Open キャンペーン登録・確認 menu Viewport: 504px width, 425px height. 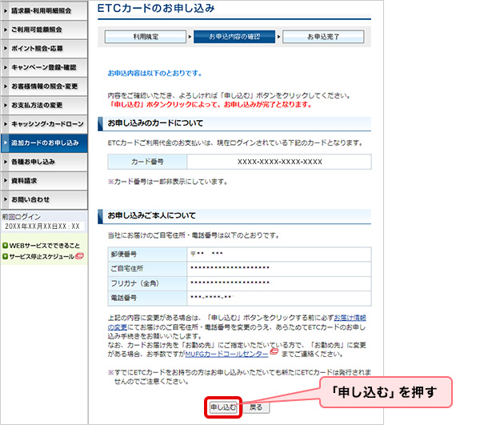[42, 67]
